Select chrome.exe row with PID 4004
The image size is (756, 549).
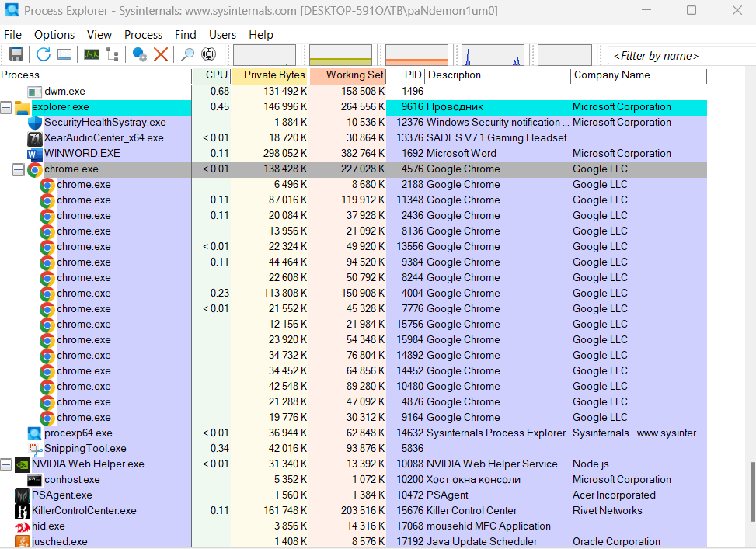(354, 294)
